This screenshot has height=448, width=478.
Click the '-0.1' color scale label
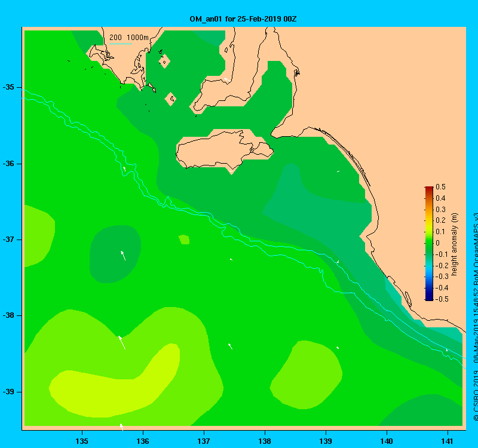(442, 254)
